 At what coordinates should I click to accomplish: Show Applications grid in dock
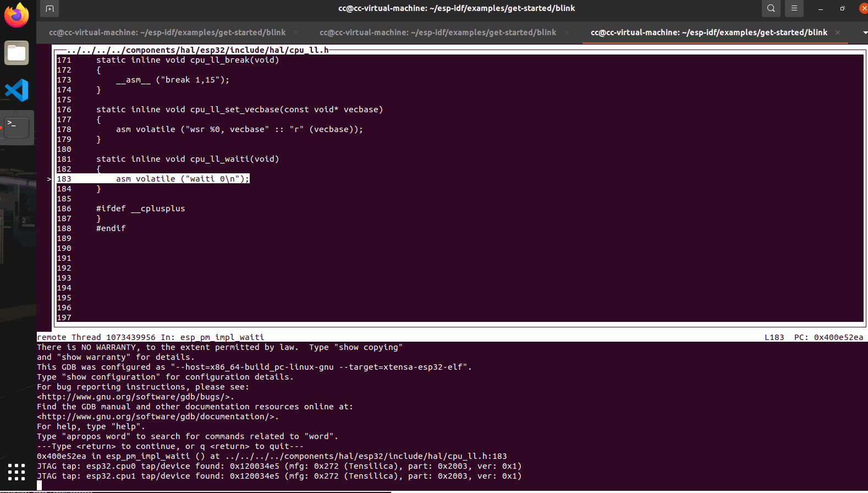pos(17,472)
